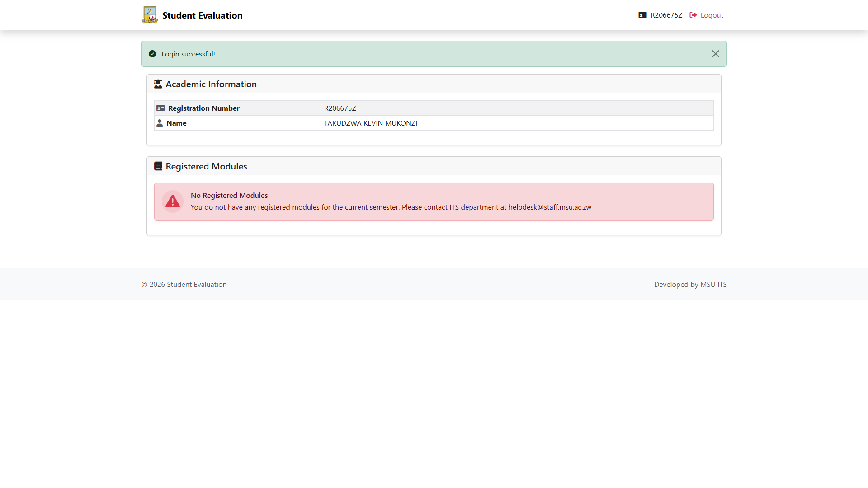
Task: Select the name TAKUDZWA KEVIN MUKONZI
Action: tap(370, 123)
